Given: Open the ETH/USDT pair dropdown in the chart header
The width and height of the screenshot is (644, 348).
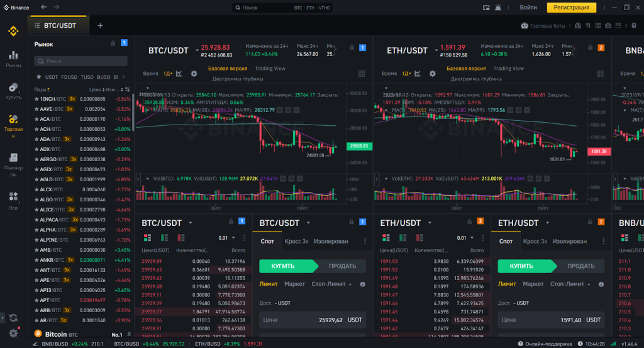Looking at the screenshot, I should [x=436, y=50].
